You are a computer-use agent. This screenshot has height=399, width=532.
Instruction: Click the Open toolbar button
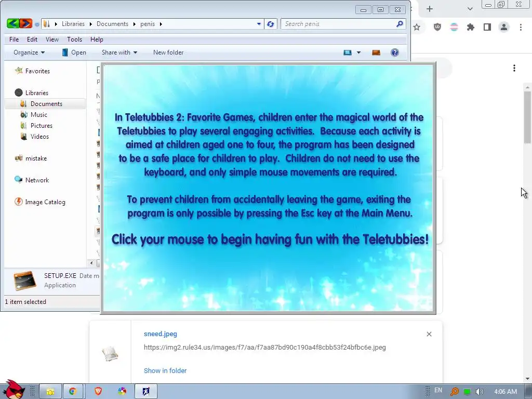74,52
